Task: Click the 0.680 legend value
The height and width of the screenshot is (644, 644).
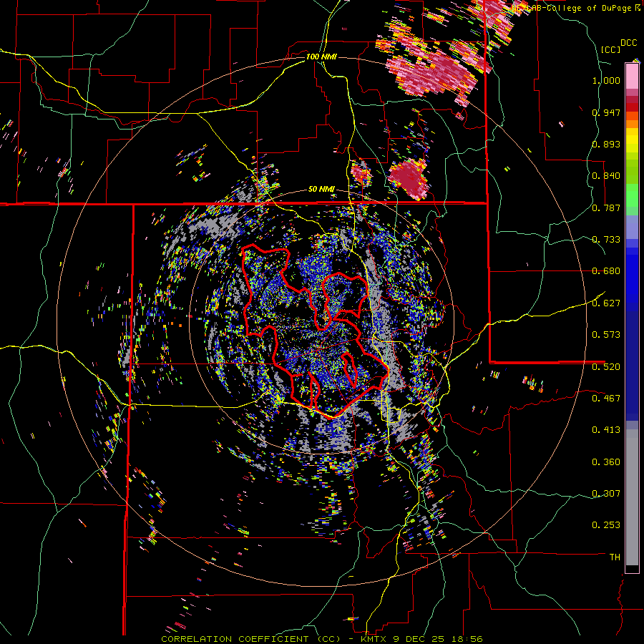Action: tap(606, 270)
